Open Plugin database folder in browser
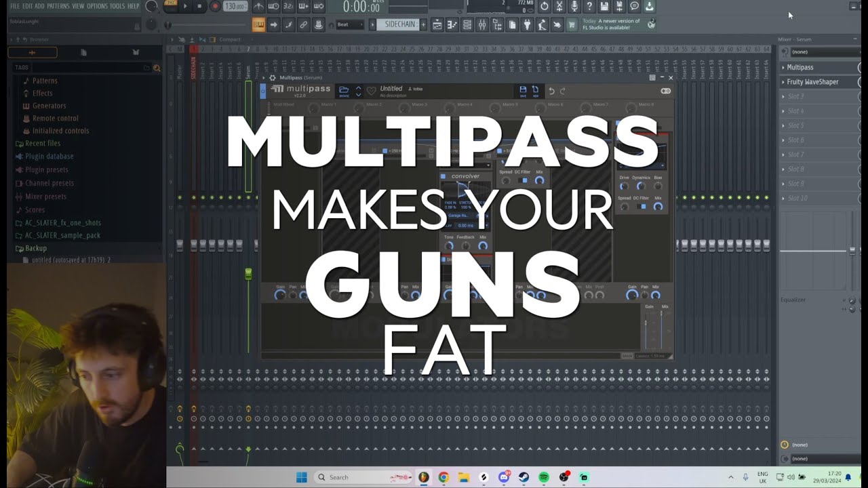The image size is (868, 488). click(x=49, y=156)
